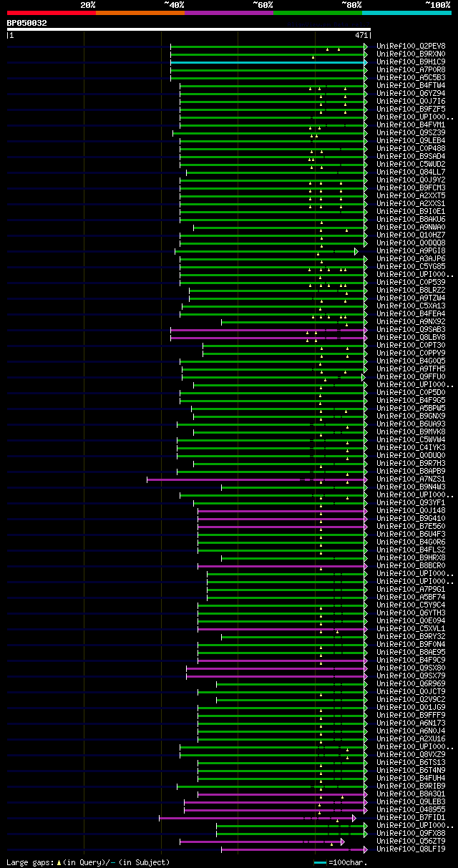
Task: Select the UniRef100_Q9SX80 label
Action: [411, 668]
